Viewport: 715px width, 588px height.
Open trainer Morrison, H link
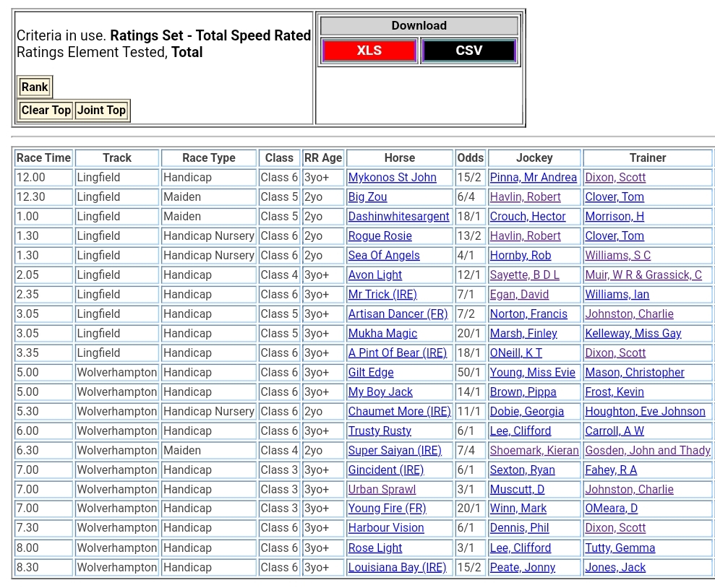pos(615,217)
